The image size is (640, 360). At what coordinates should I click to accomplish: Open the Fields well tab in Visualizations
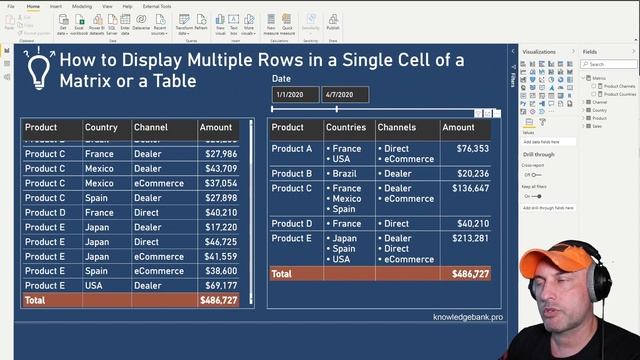coord(529,122)
